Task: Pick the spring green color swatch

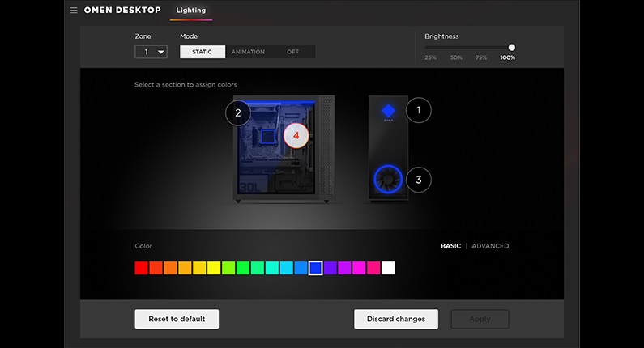Action: coord(258,268)
